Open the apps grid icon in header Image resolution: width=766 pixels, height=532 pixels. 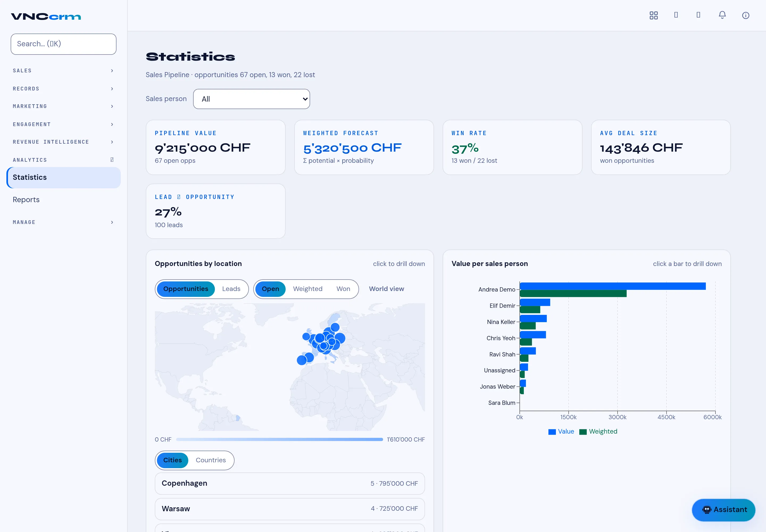pos(653,15)
